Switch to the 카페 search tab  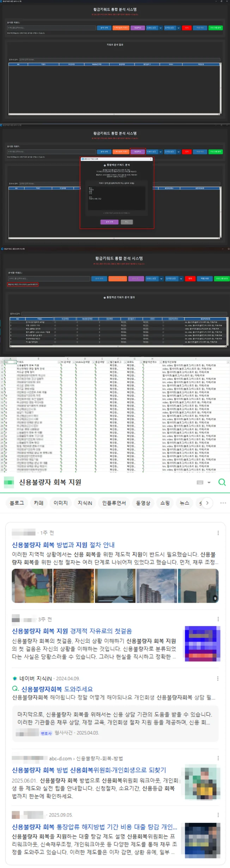tap(38, 503)
